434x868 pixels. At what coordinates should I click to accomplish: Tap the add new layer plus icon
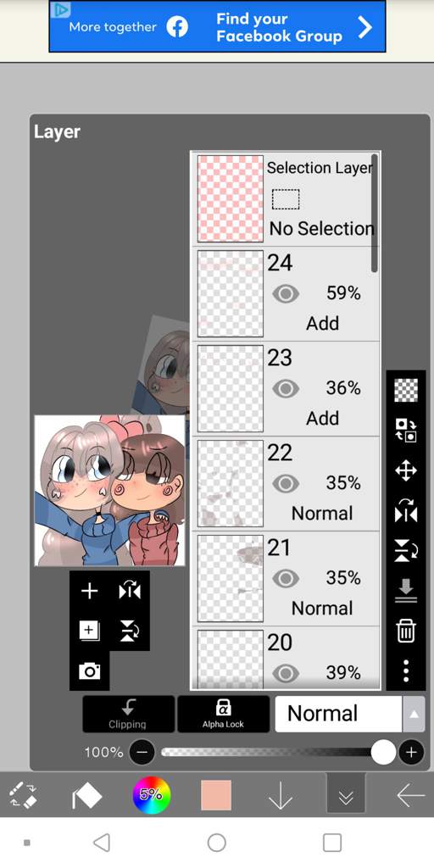pyautogui.click(x=89, y=591)
